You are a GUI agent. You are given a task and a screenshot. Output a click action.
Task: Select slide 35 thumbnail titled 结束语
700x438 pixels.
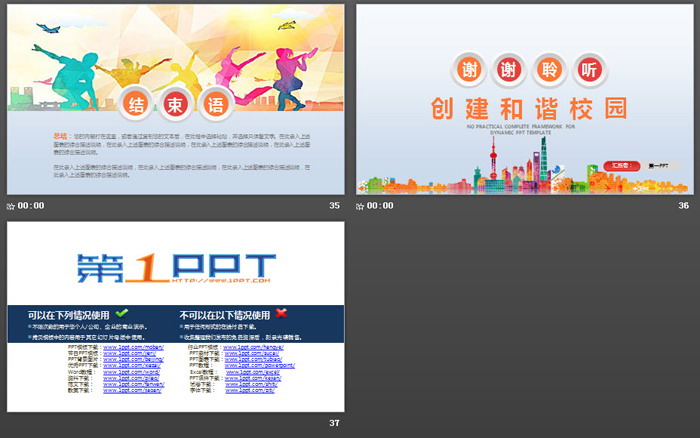[175, 100]
